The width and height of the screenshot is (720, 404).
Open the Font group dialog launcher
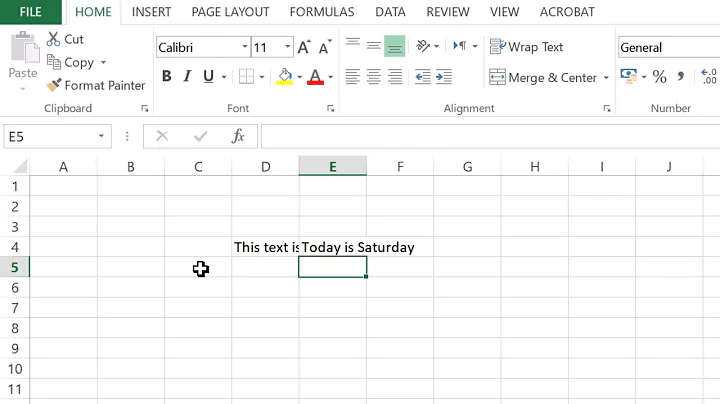331,109
